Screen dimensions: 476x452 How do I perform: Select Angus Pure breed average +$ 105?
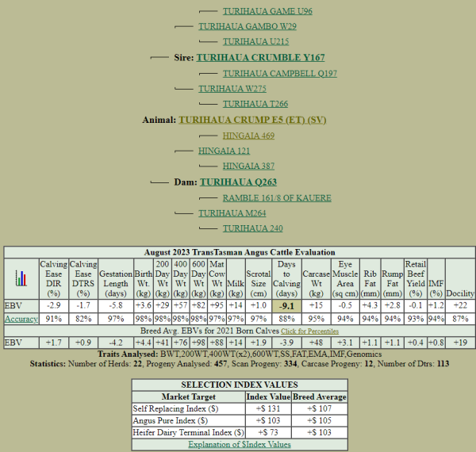320,421
